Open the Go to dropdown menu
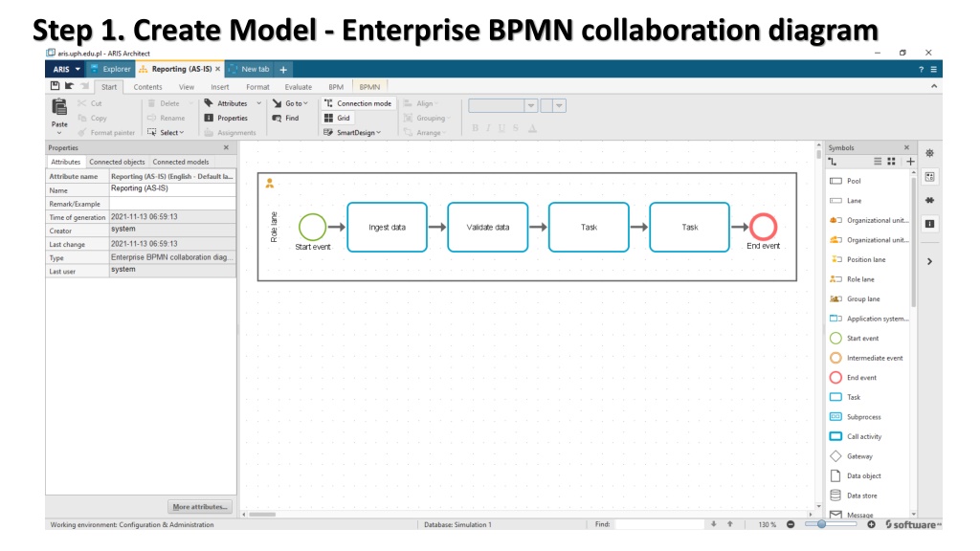Screen dimensions: 980x551 290,103
